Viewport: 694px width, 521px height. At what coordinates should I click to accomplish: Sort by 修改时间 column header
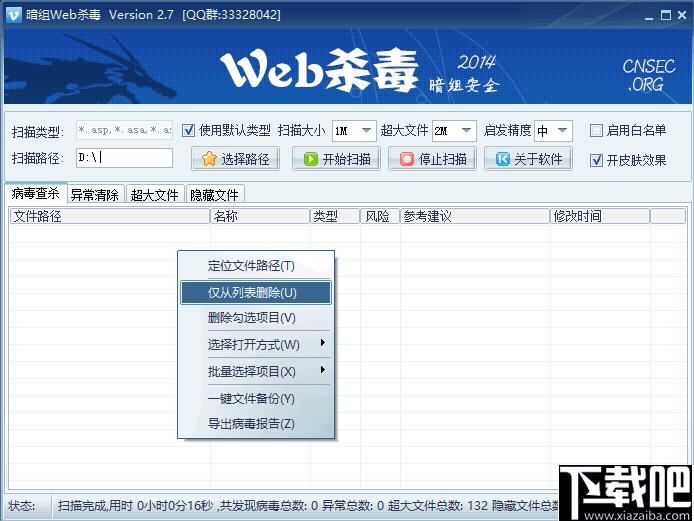pyautogui.click(x=600, y=216)
